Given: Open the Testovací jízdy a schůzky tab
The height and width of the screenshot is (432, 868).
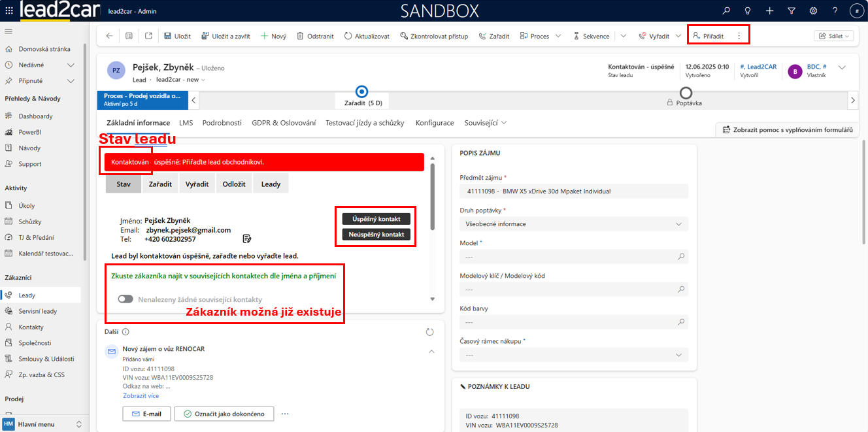Looking at the screenshot, I should click(x=365, y=123).
